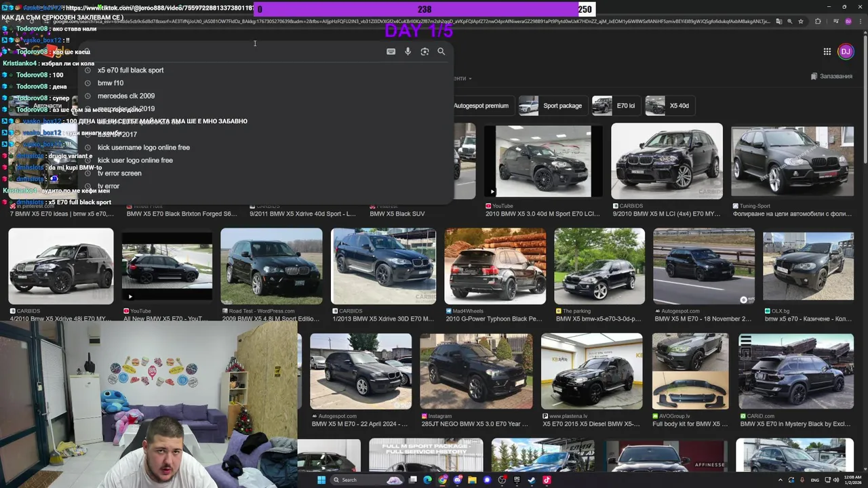
Task: Open taskbar clock showing 12:08 AM
Action: click(853, 480)
